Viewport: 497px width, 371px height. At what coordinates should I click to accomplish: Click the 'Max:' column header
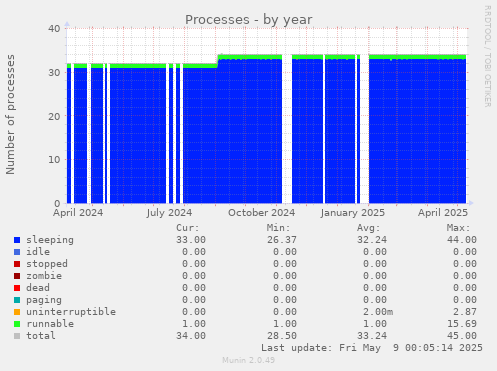pos(459,228)
